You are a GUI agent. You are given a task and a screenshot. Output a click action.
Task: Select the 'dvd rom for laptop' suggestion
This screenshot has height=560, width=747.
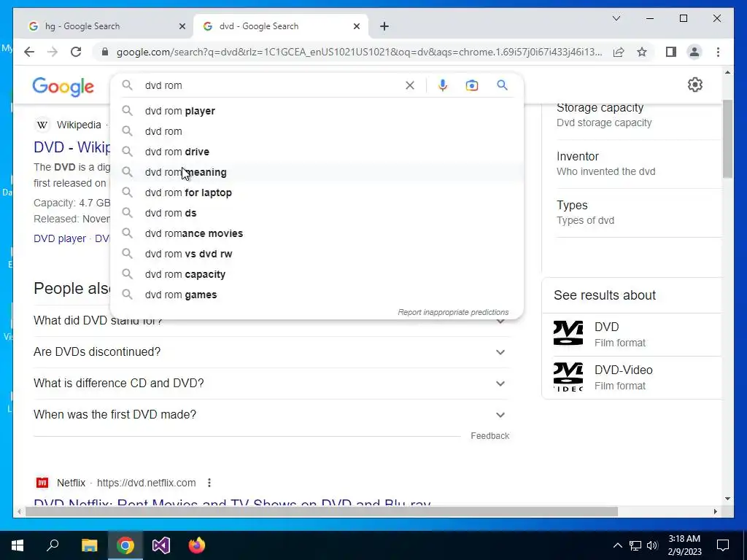(317, 192)
